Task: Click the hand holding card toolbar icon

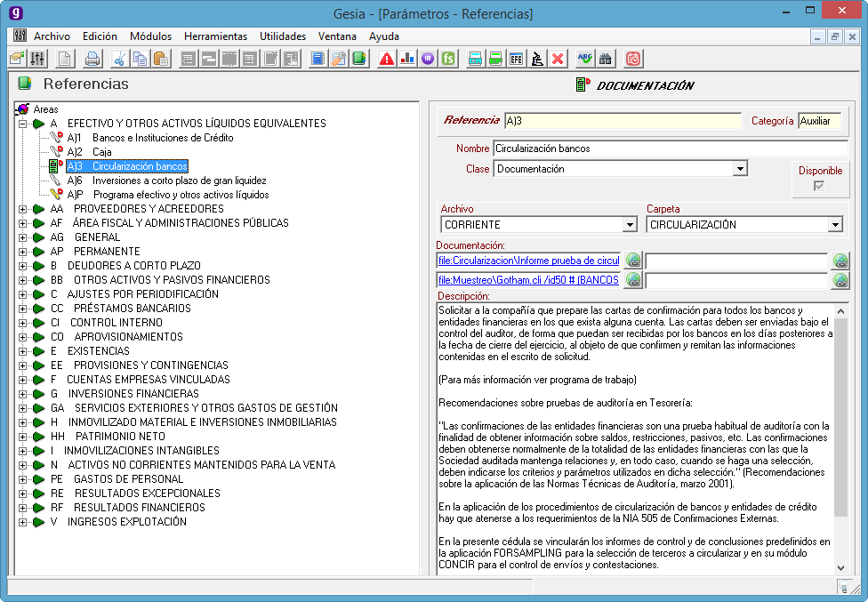Action: click(x=17, y=59)
